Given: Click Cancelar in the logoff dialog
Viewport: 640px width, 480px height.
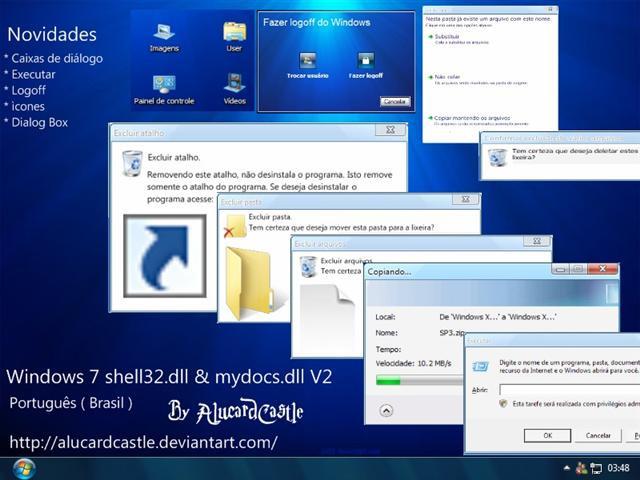Looking at the screenshot, I should (395, 101).
